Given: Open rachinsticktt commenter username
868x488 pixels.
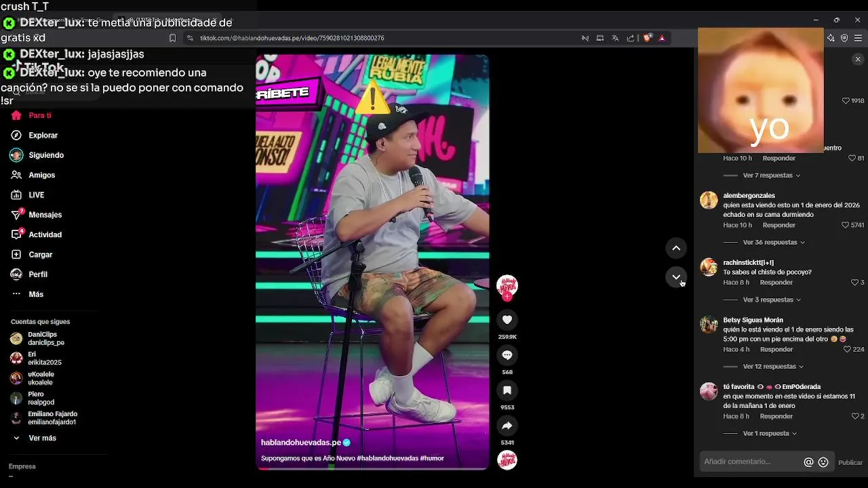Looking at the screenshot, I should 748,262.
